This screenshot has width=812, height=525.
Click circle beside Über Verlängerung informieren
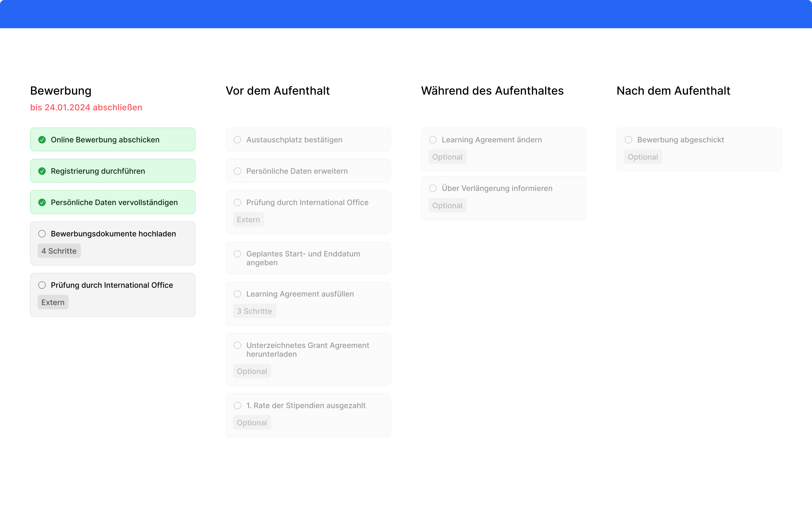point(433,188)
